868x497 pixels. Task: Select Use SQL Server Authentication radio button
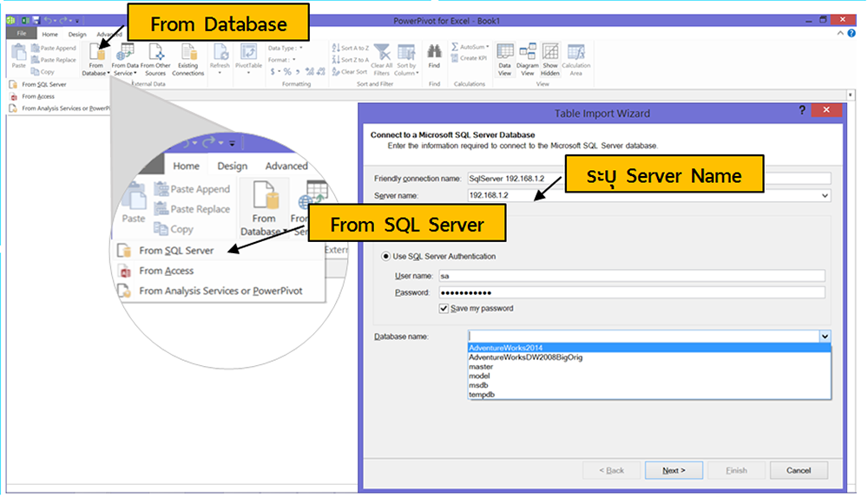pyautogui.click(x=386, y=256)
